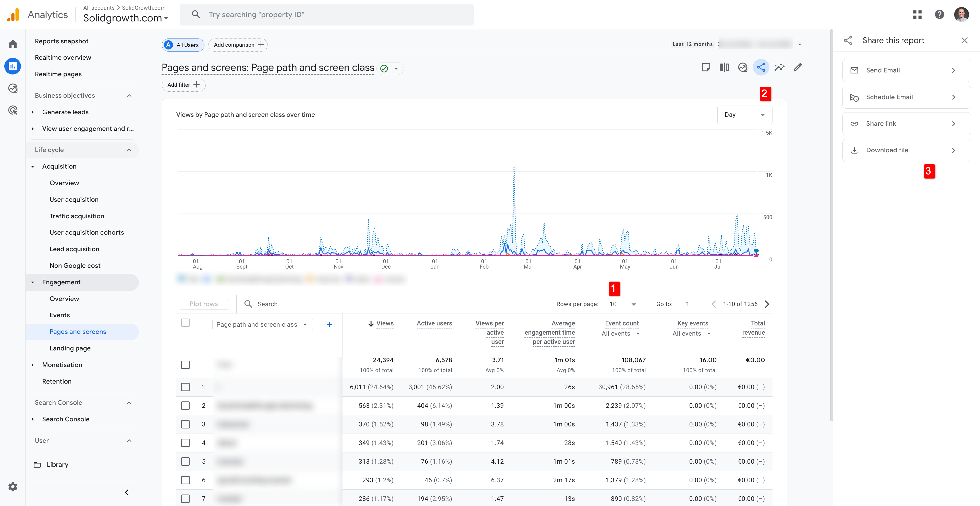Click the Explore icon in left rail
The height and width of the screenshot is (506, 980).
pyautogui.click(x=13, y=88)
